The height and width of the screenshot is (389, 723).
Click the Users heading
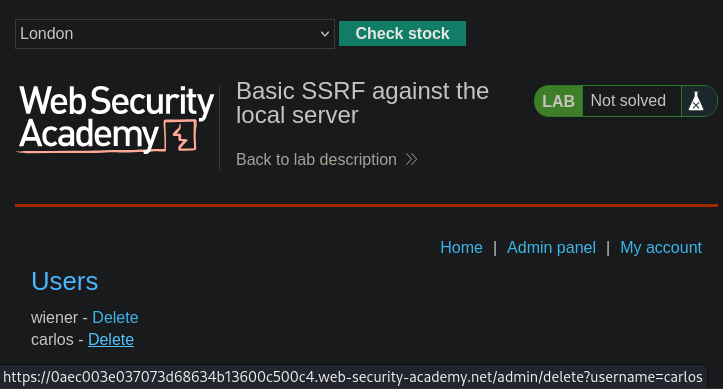pos(65,281)
